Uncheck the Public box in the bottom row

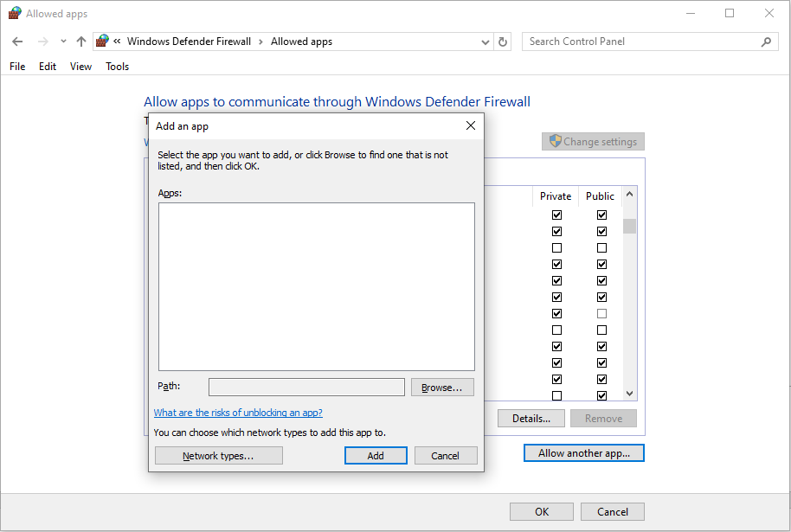(601, 395)
